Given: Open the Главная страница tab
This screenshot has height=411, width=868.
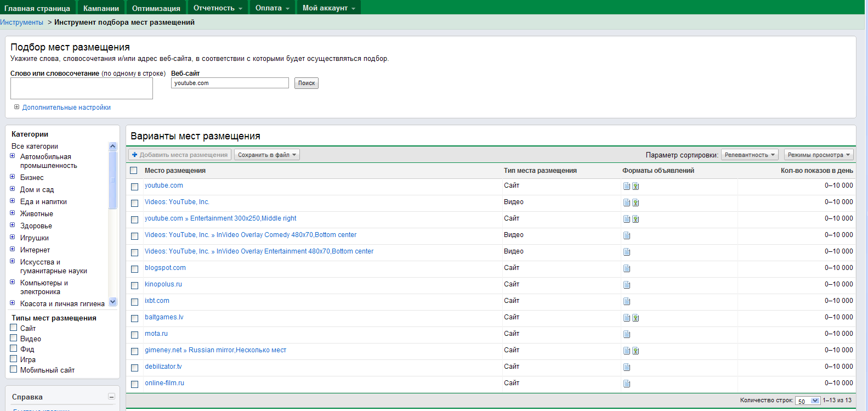Looking at the screenshot, I should tap(37, 8).
